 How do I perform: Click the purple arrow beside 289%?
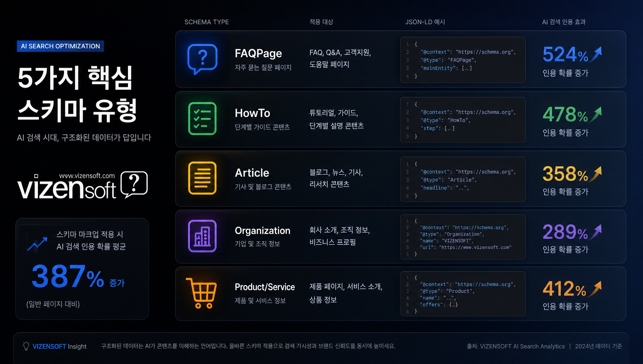pos(596,232)
